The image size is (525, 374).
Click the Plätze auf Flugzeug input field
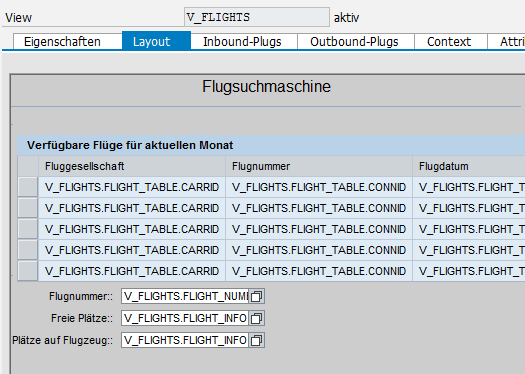(x=185, y=340)
